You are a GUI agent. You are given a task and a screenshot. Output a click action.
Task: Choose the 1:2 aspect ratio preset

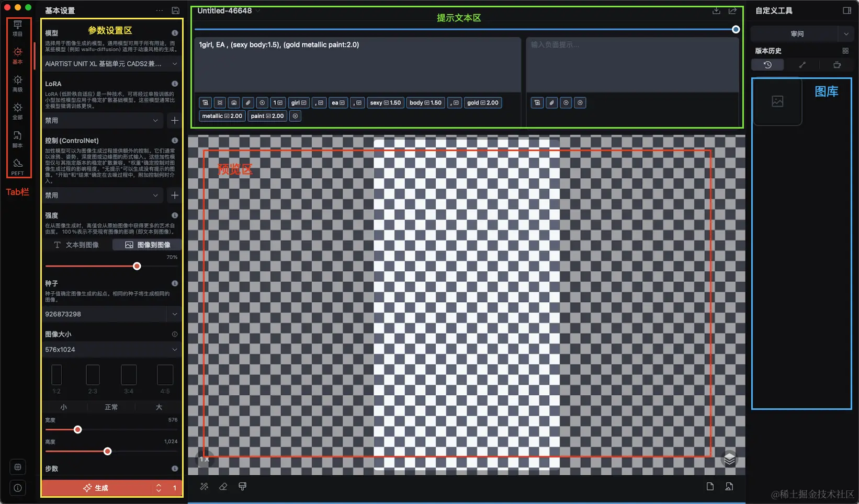[56, 379]
